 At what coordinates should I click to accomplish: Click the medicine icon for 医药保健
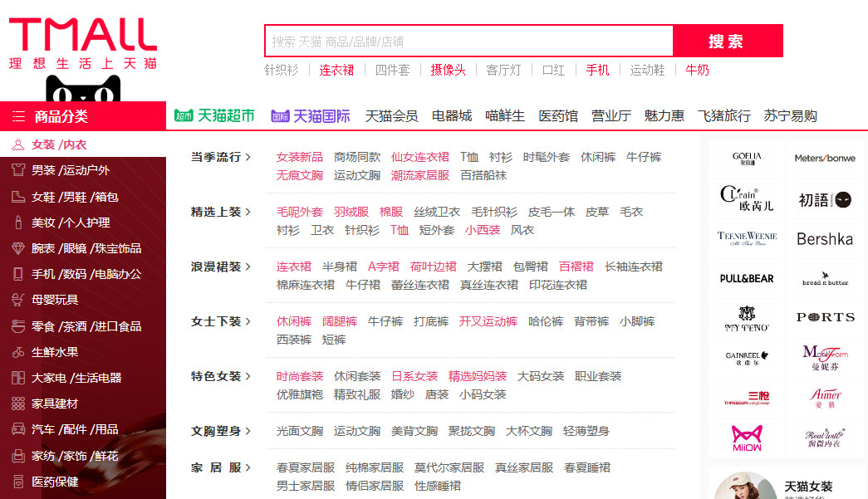18,482
